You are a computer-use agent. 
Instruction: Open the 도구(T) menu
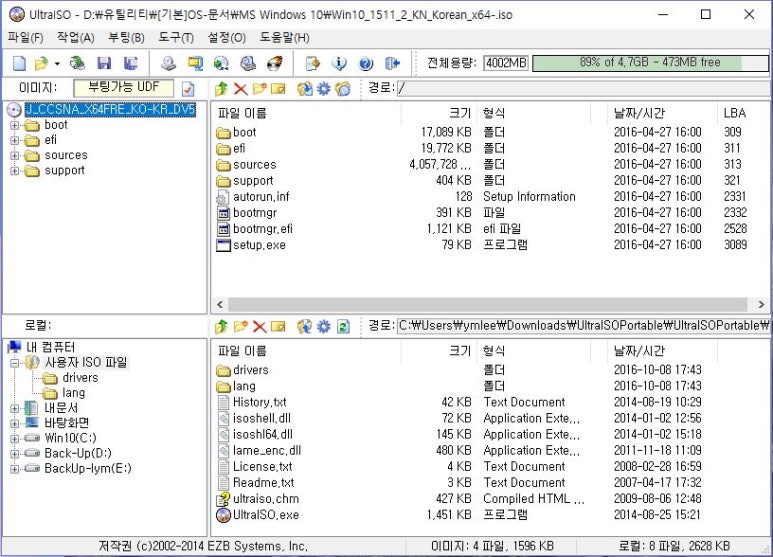[x=176, y=37]
